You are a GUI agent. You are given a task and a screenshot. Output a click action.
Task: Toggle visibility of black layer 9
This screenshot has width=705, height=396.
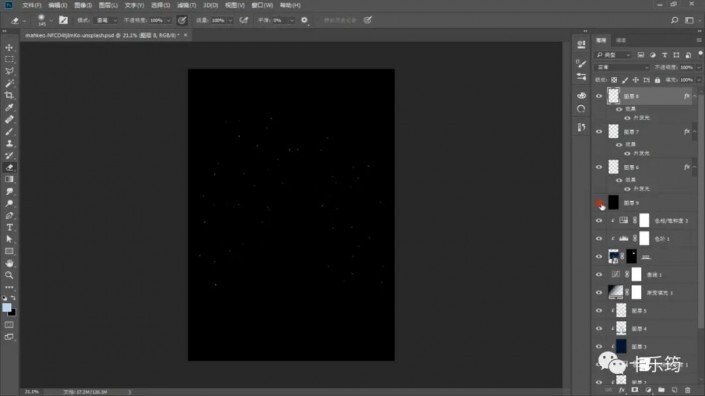pos(599,203)
